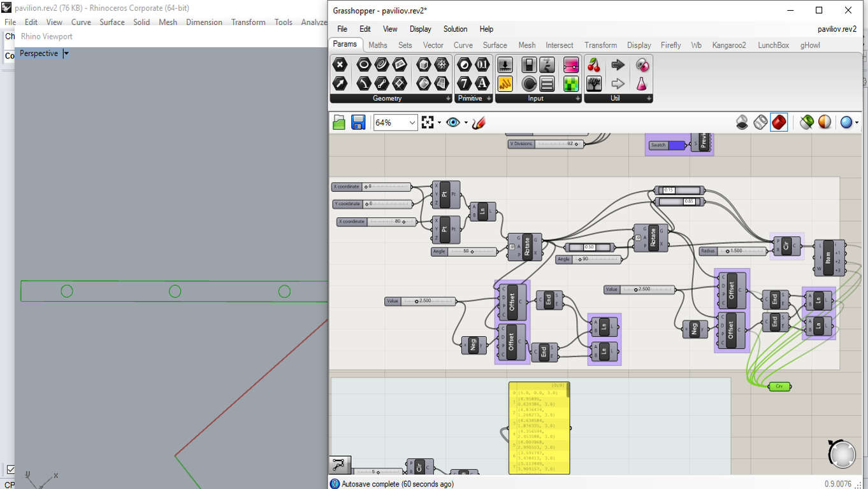Click the paviliov.rev2 document name button
868x489 pixels.
[837, 29]
